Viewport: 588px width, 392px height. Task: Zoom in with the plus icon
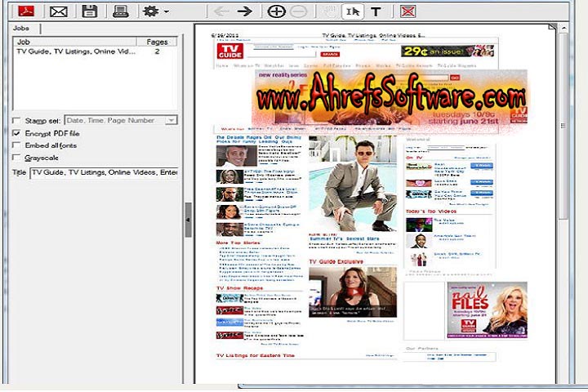click(x=276, y=11)
